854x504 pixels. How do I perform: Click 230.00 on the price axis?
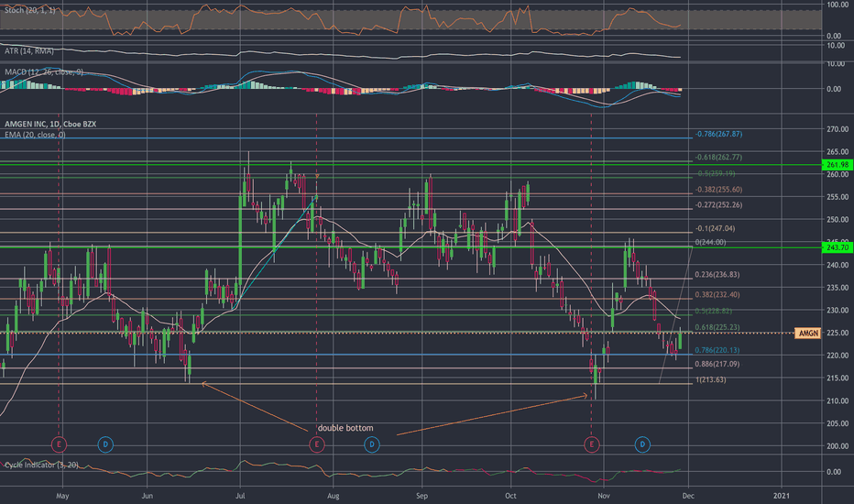click(838, 310)
